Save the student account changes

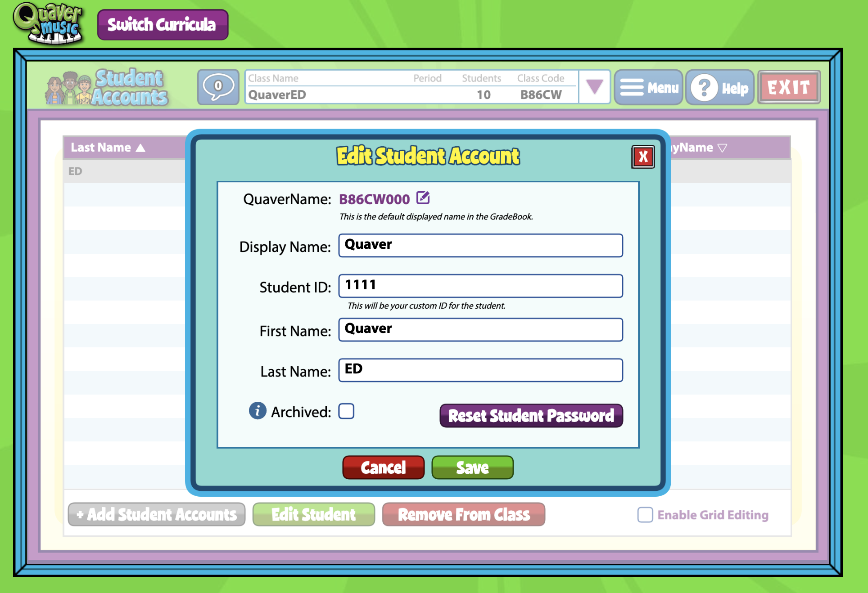473,467
